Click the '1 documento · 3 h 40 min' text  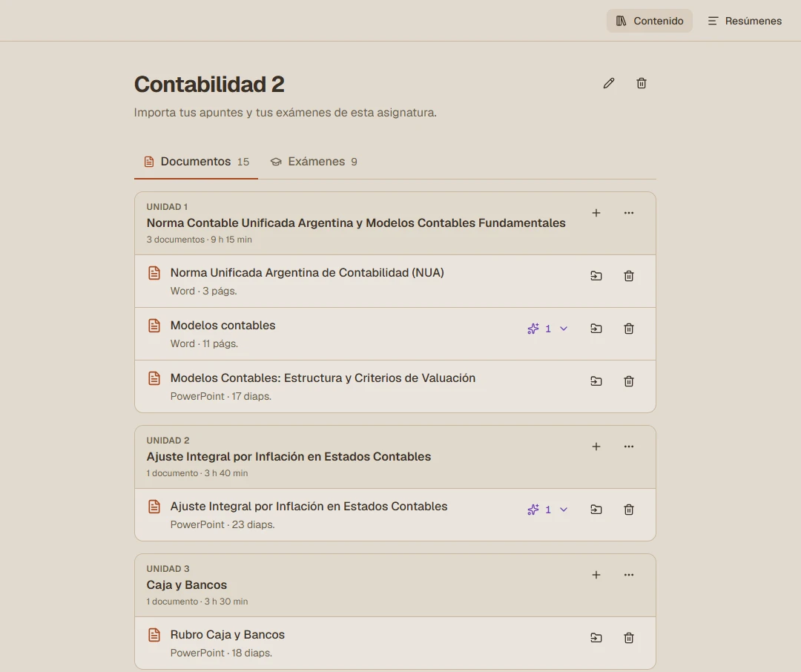coord(197,472)
